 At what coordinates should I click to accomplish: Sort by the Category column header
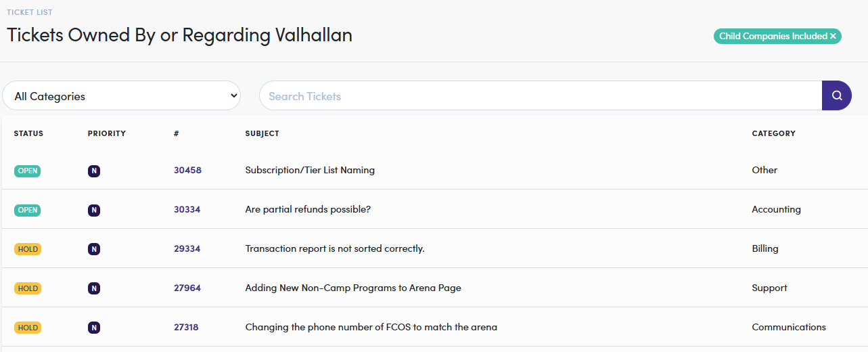tap(773, 134)
